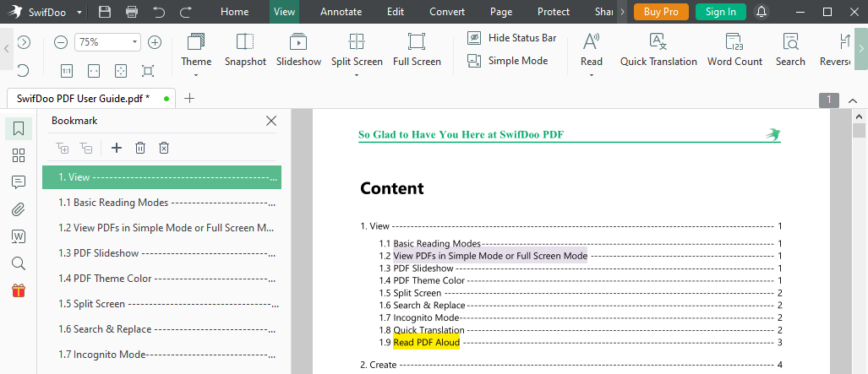Switch to the Annotate tab
This screenshot has width=868, height=374.
pos(341,12)
